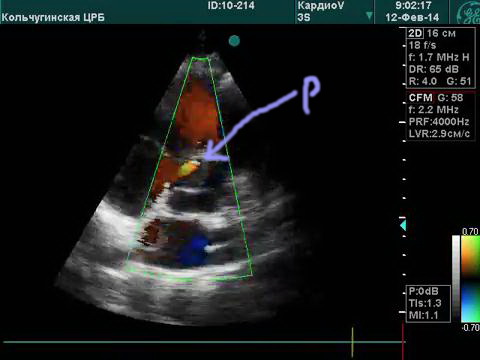Select the 2D mode label
Viewport: 480px width, 360px height.
coord(416,33)
